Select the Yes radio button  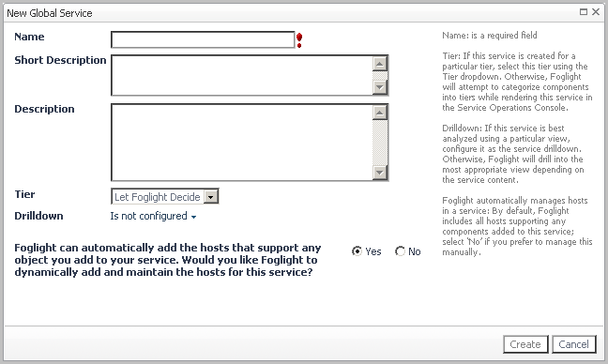point(357,251)
